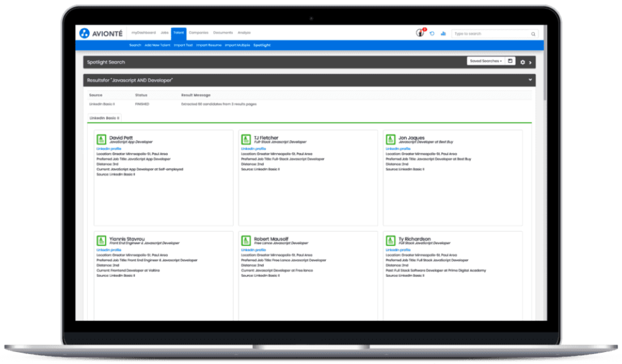This screenshot has width=622, height=364.
Task: Select the Talent tab
Action: [x=178, y=33]
